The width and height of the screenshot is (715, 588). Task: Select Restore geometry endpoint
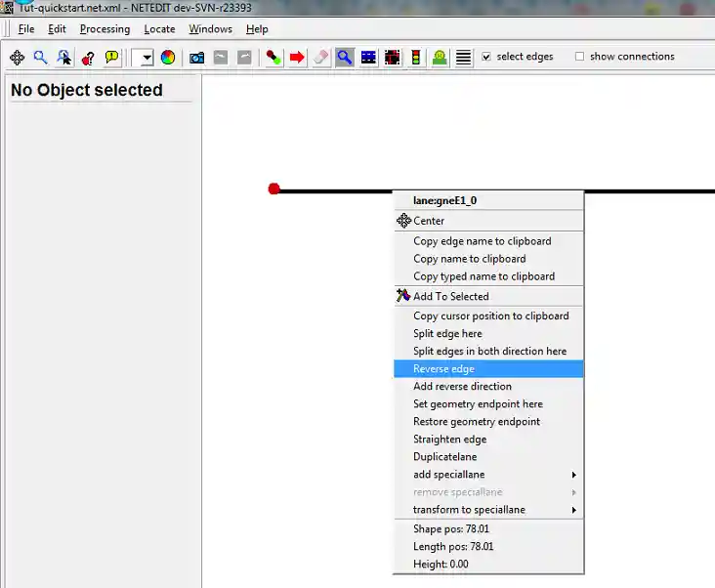(x=488, y=422)
